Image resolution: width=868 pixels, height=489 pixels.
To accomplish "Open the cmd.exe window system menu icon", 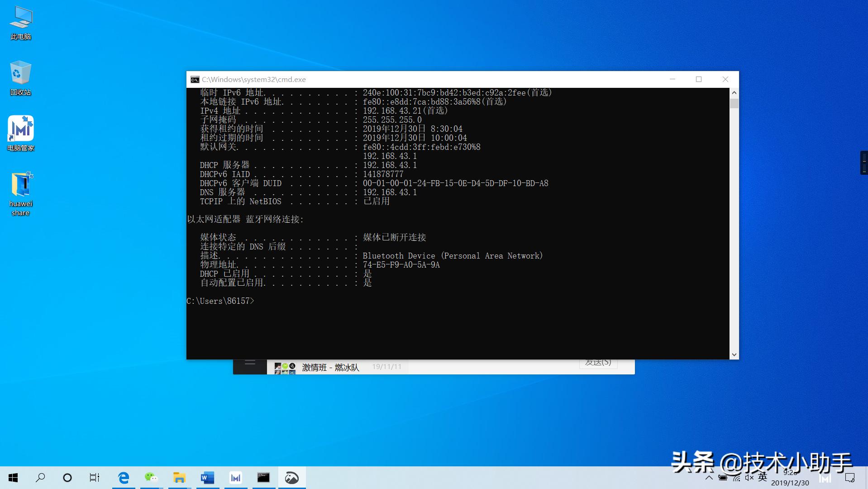I will click(x=195, y=80).
